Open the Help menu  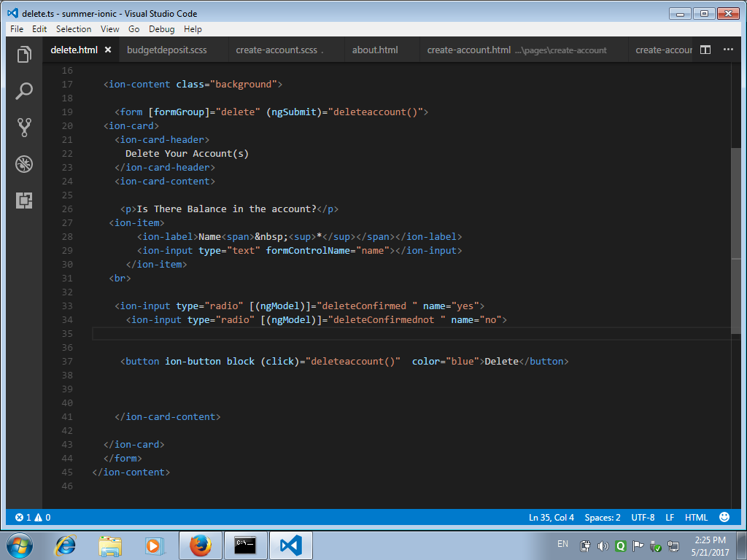coord(193,29)
